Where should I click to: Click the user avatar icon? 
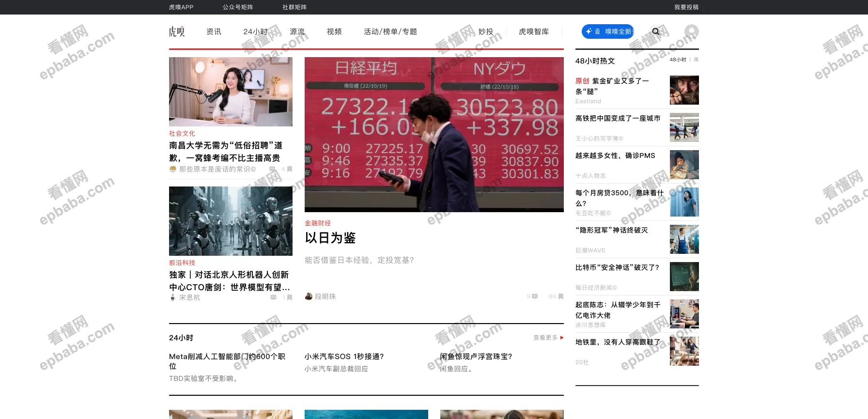691,32
